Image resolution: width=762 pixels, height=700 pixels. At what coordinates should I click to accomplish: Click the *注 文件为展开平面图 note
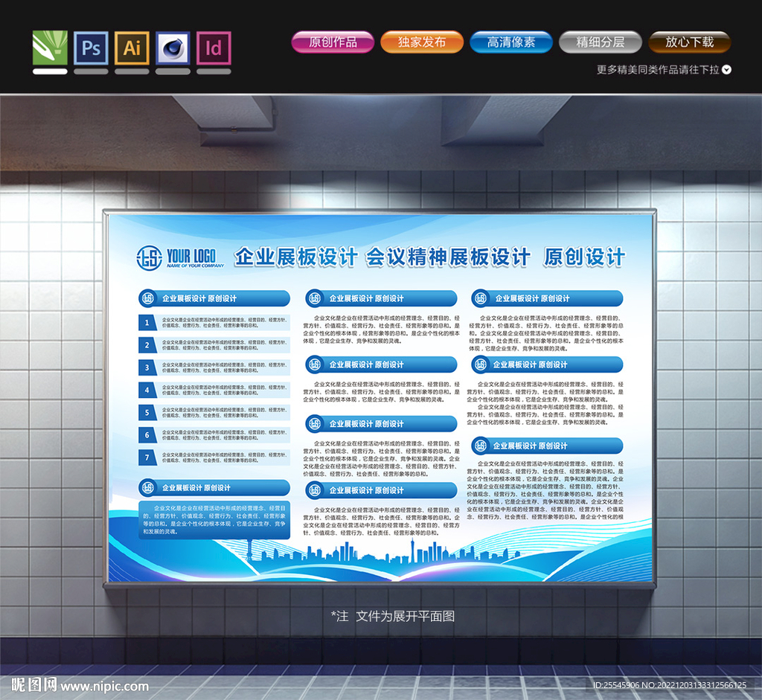[x=393, y=616]
